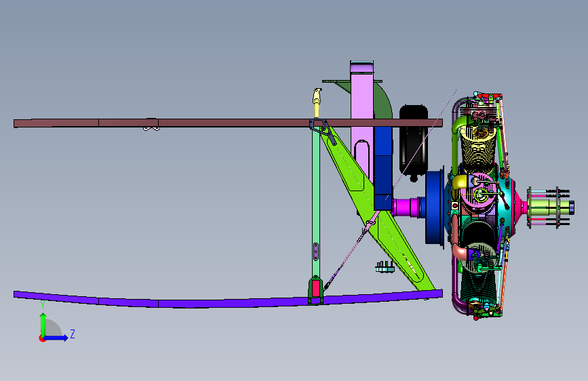The height and width of the screenshot is (381, 588).
Task: Select the propeller hub at the engine front
Action: [x=549, y=207]
